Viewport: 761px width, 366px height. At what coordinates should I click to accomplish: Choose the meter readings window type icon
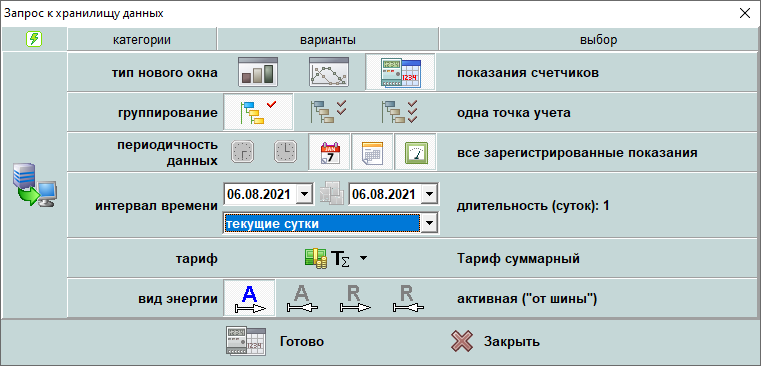click(400, 72)
